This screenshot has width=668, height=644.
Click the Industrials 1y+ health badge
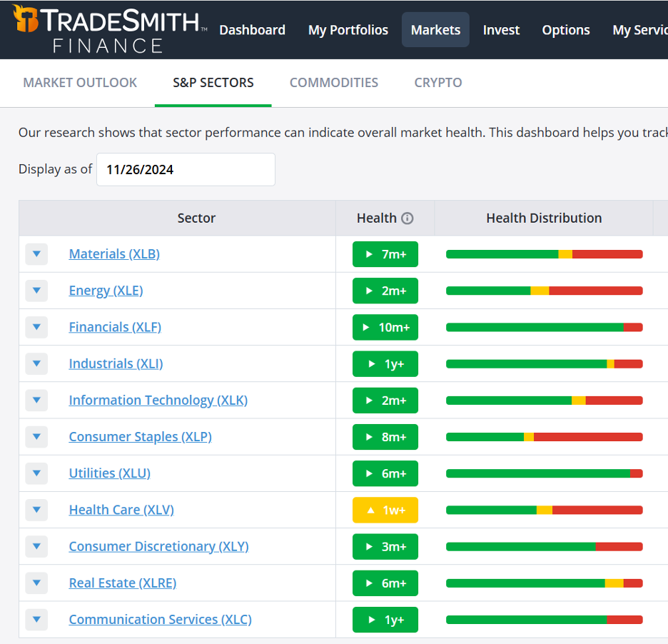(385, 364)
